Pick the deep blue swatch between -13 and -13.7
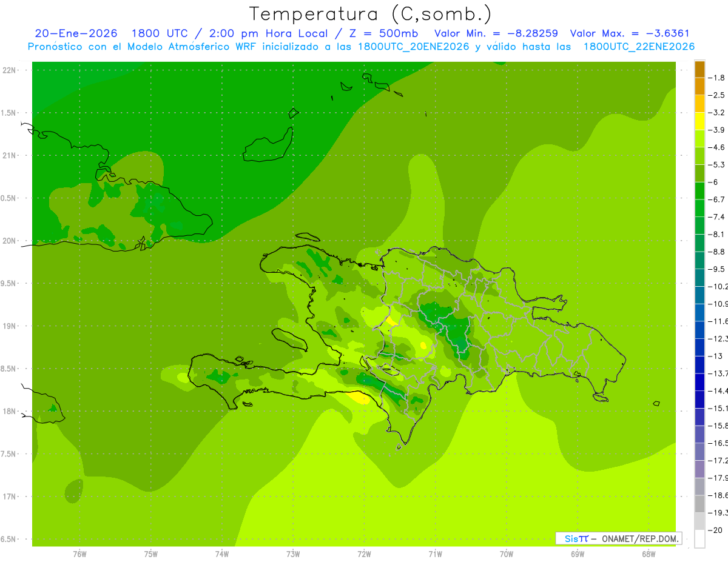 tap(699, 364)
